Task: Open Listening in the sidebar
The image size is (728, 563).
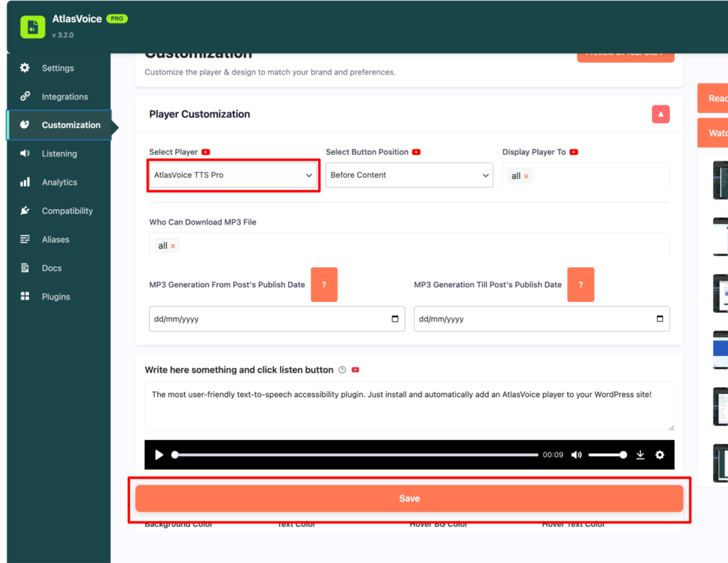Action: [58, 154]
